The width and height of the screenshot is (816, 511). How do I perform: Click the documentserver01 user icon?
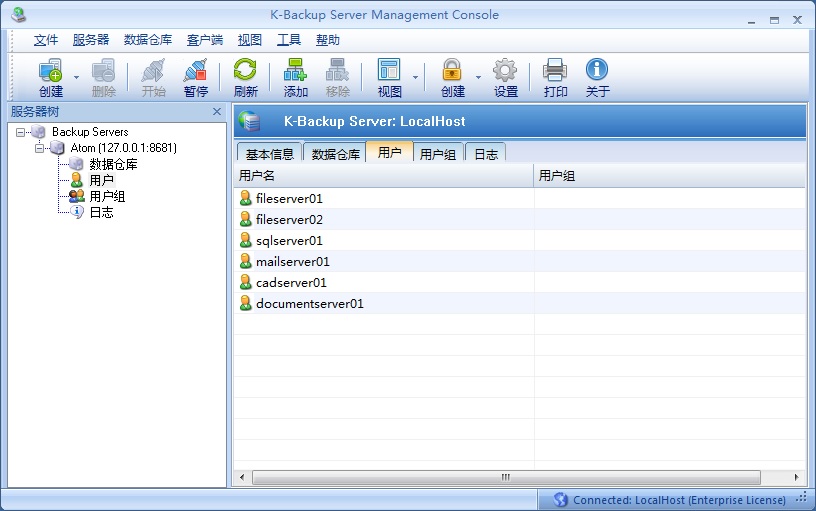246,303
